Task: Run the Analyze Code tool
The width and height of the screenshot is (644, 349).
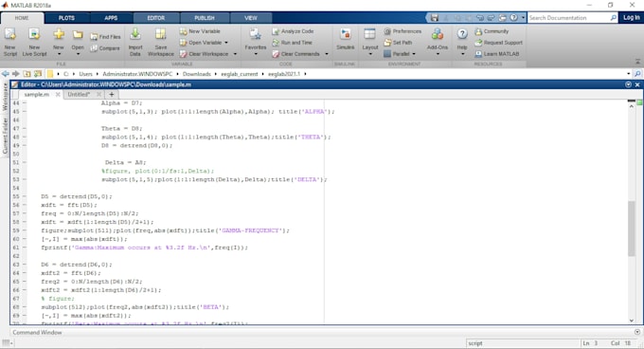Action: tap(293, 31)
